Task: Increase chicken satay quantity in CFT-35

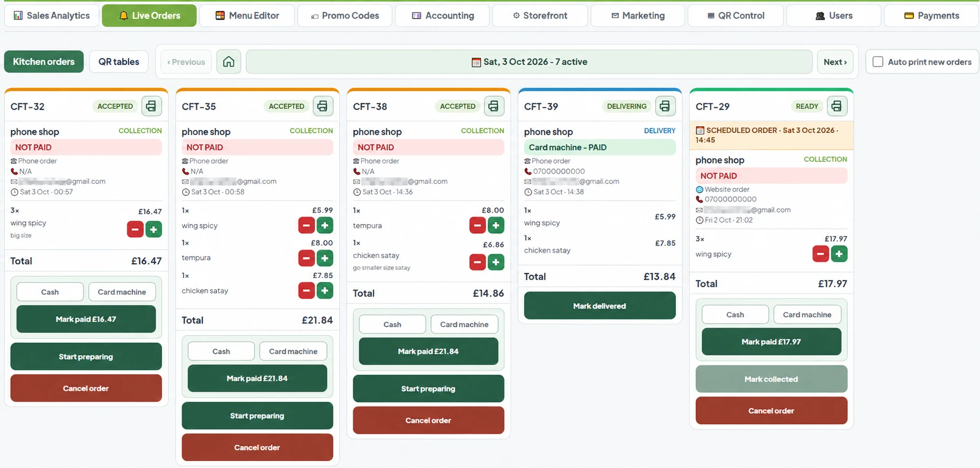Action: (325, 290)
